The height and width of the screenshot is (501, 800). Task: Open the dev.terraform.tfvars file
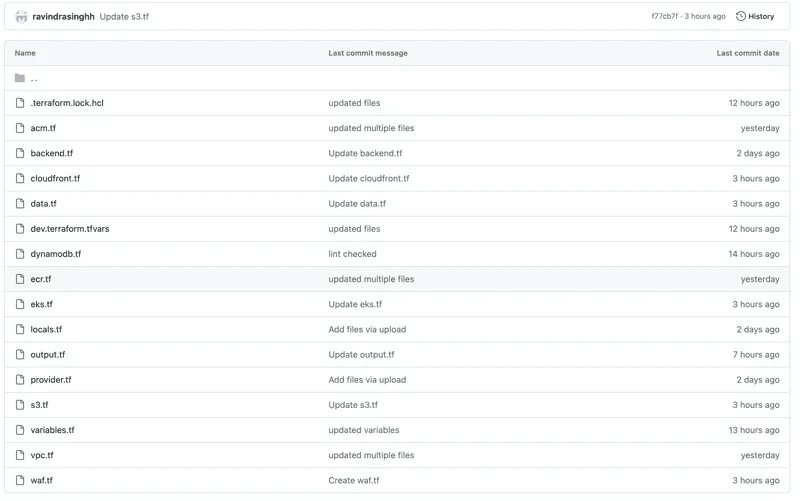point(70,229)
